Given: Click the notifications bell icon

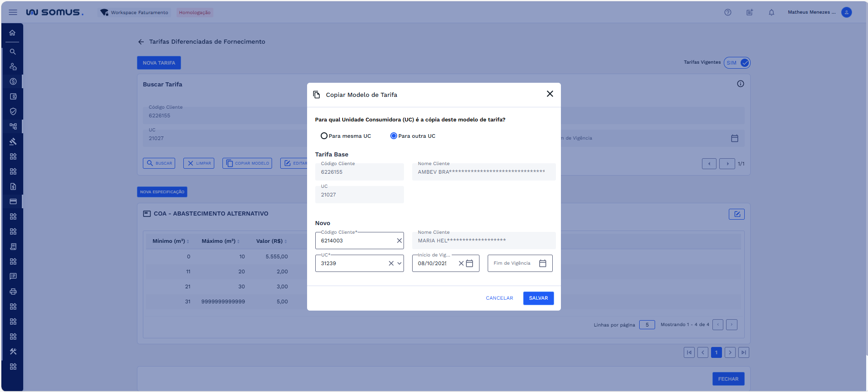Looking at the screenshot, I should click(771, 12).
